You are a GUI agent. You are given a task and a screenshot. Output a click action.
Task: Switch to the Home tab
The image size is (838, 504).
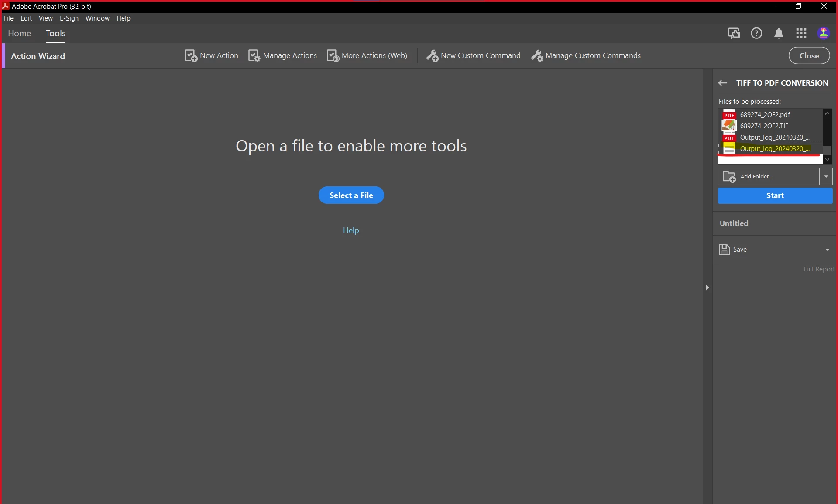(x=19, y=34)
